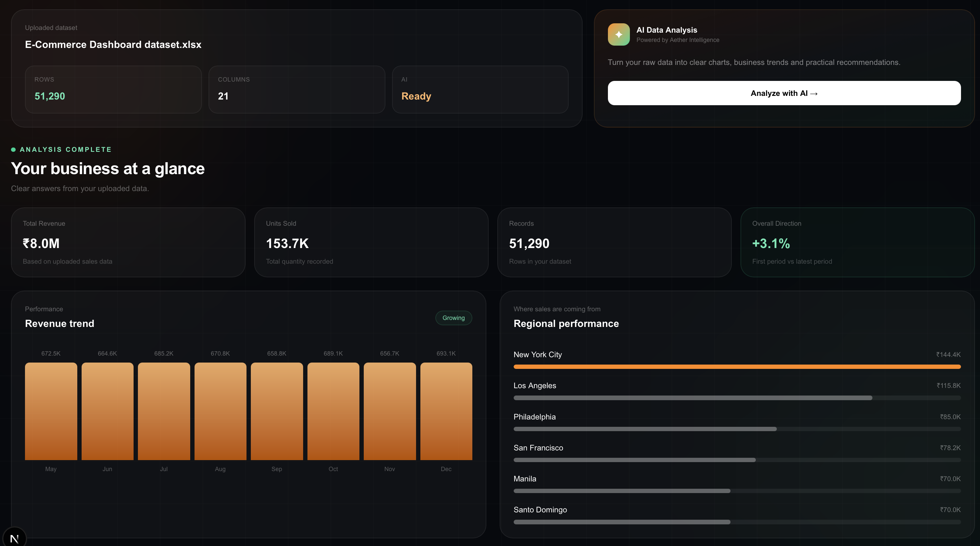Image resolution: width=980 pixels, height=546 pixels.
Task: Click the San Francisco revenue bar
Action: (737, 460)
